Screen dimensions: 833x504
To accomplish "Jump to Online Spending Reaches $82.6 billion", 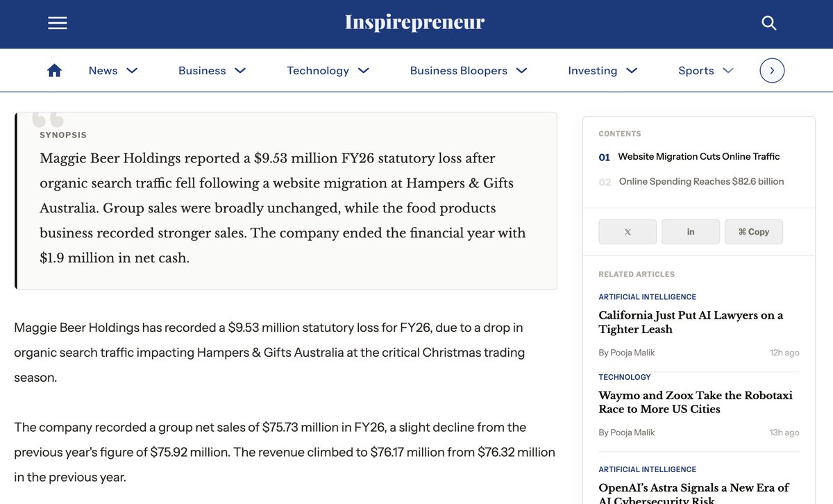I will click(x=702, y=182).
